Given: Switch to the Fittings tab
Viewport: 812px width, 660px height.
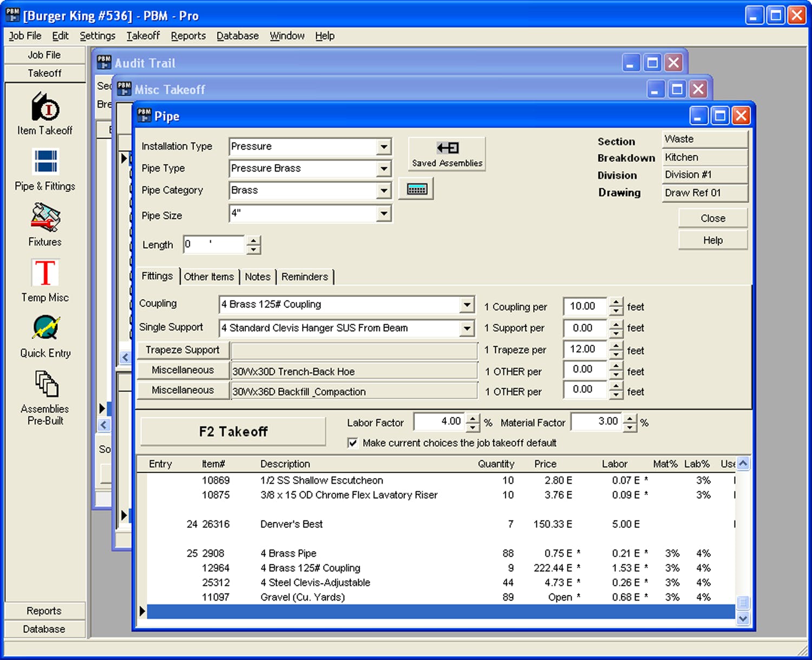Looking at the screenshot, I should pyautogui.click(x=157, y=276).
